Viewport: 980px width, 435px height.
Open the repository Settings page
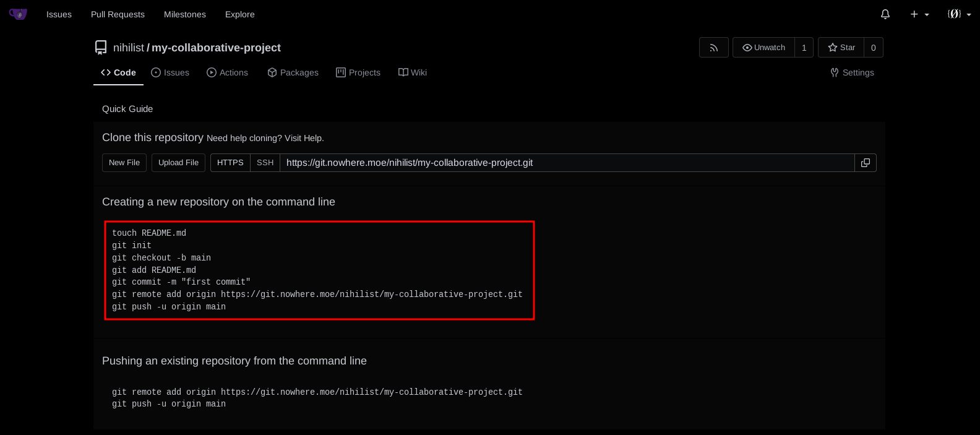tap(852, 72)
